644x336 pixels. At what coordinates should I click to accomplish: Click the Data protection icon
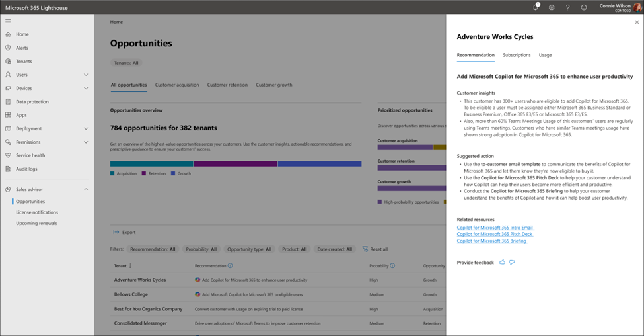click(x=8, y=102)
